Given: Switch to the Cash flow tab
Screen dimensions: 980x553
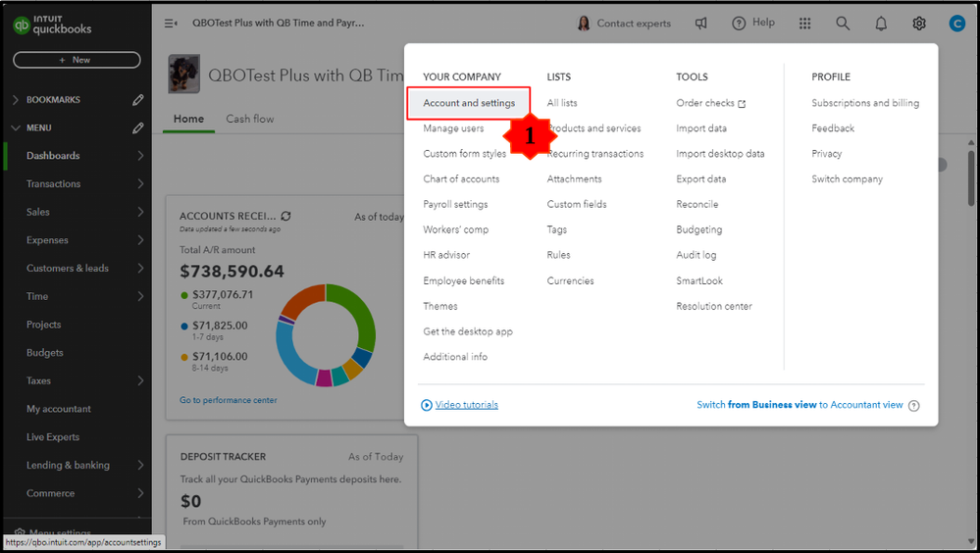Looking at the screenshot, I should point(250,119).
